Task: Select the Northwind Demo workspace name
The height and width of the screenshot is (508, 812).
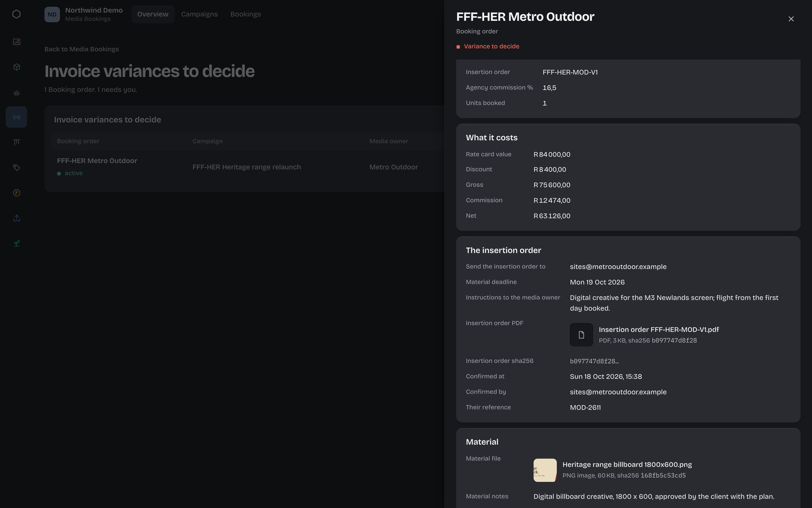Action: click(x=94, y=10)
